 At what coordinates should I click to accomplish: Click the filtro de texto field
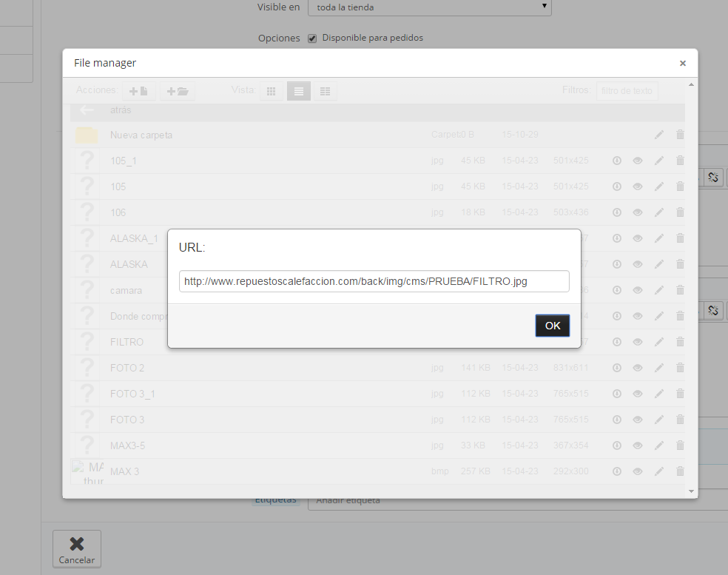point(627,91)
